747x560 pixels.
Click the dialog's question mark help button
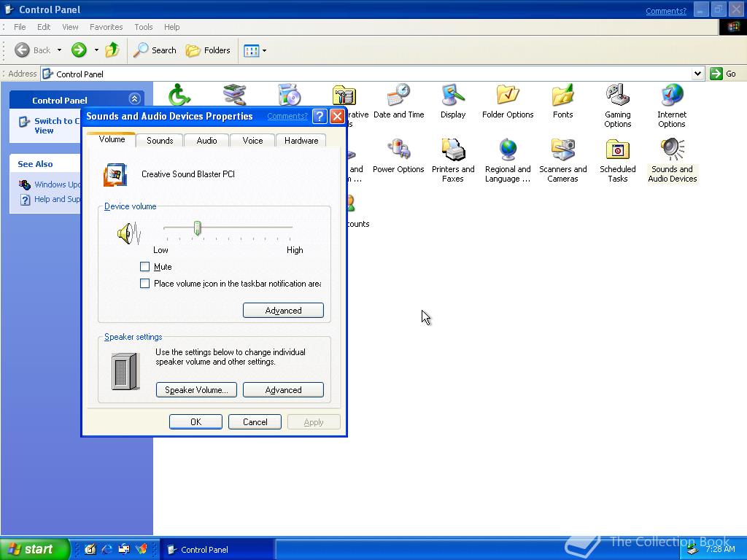[320, 116]
